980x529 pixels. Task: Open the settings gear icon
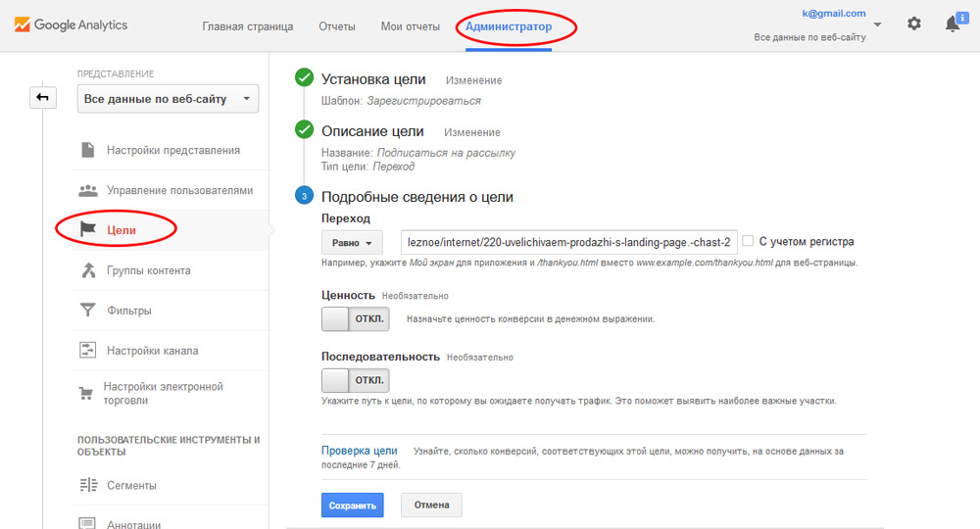coord(913,24)
